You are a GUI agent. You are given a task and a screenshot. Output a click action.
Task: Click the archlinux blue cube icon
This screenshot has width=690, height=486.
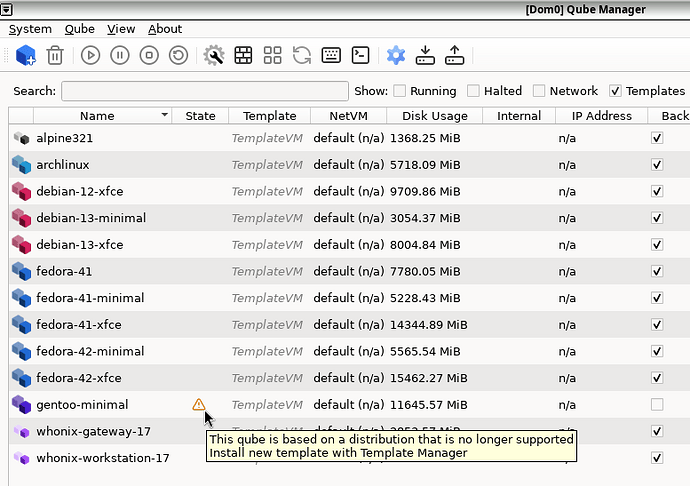click(21, 165)
